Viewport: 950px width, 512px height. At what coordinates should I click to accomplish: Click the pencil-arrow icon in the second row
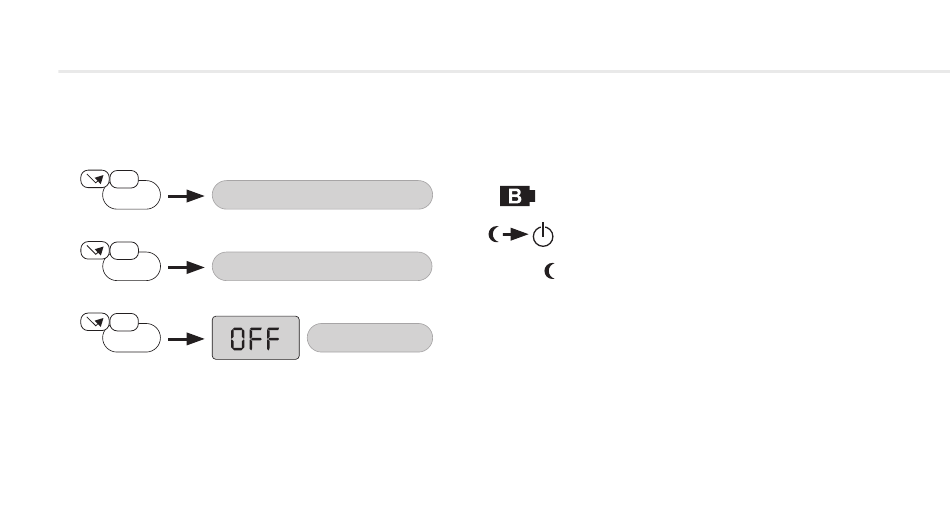click(x=95, y=250)
